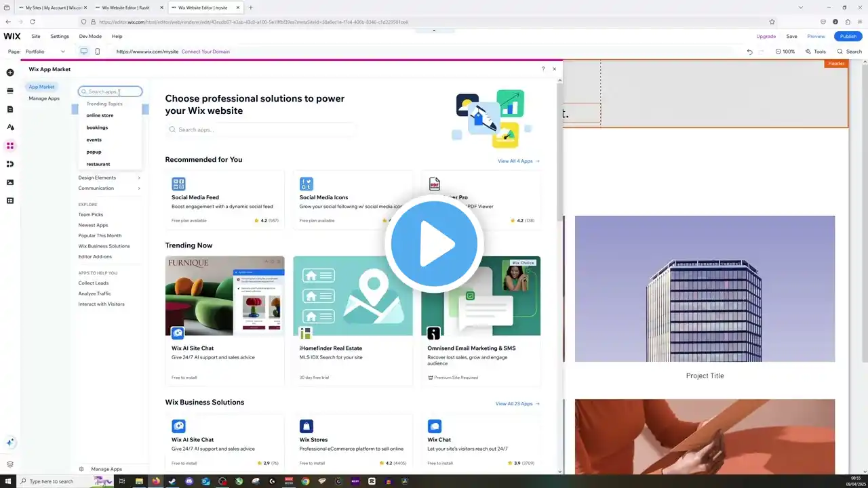Expand the Design Elements category
Viewport: 868px width, 488px height.
click(109, 178)
